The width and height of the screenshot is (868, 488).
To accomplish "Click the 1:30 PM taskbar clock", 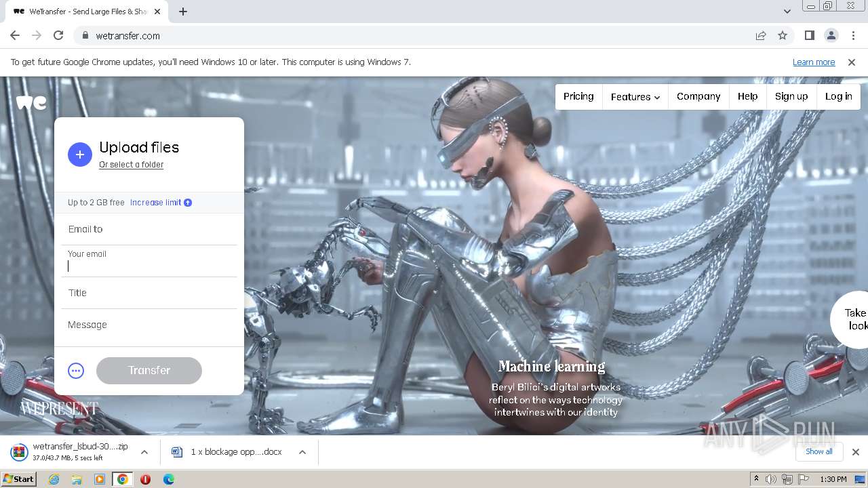I will click(x=833, y=479).
